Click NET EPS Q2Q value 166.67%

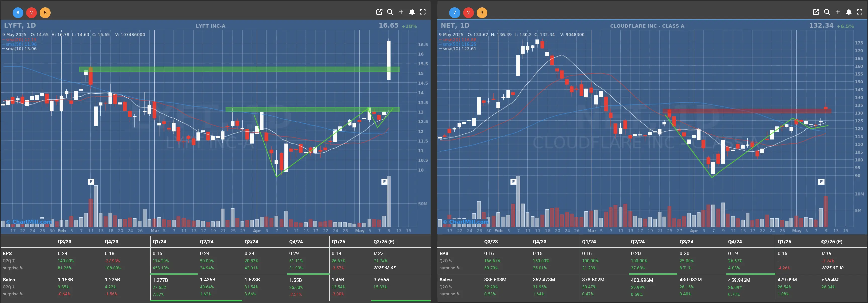pyautogui.click(x=492, y=261)
